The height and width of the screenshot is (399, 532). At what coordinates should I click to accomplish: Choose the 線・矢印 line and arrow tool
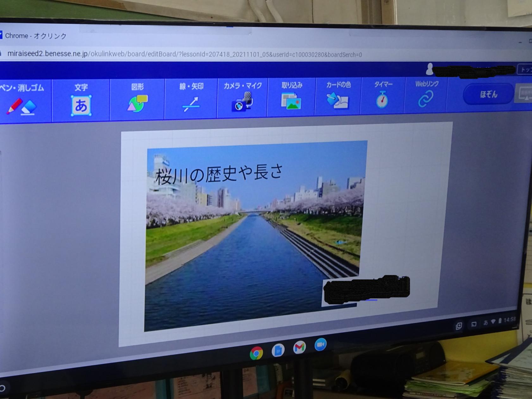pyautogui.click(x=191, y=98)
